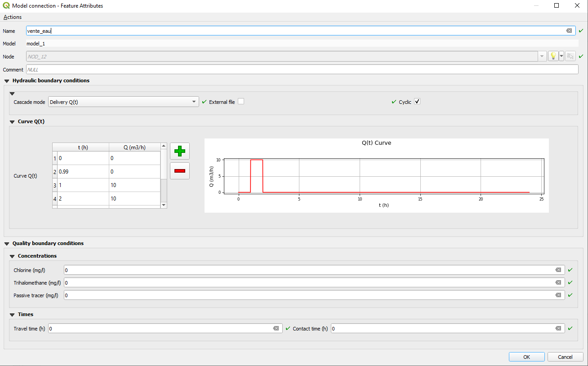The height and width of the screenshot is (366, 588).
Task: Select the Q cell in row 2
Action: point(134,172)
